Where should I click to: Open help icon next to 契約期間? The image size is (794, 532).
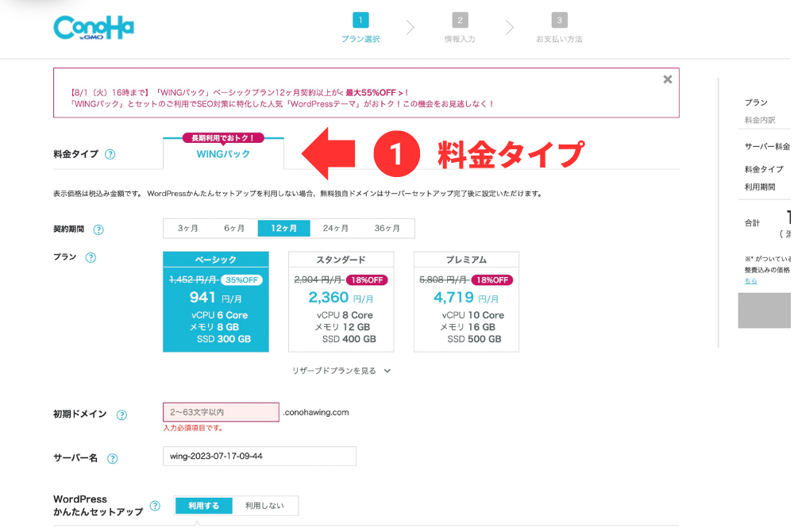[x=98, y=230]
